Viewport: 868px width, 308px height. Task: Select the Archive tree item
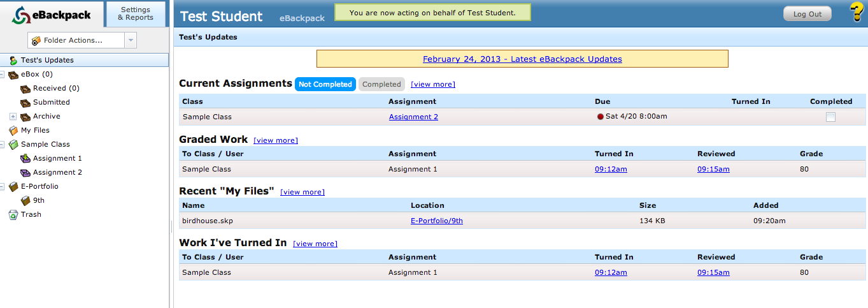(x=46, y=117)
